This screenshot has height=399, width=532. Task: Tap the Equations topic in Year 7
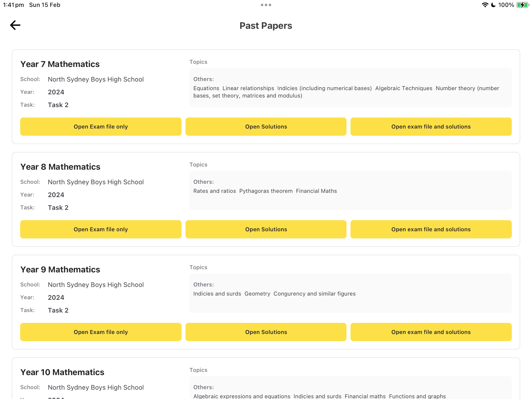[x=206, y=88]
